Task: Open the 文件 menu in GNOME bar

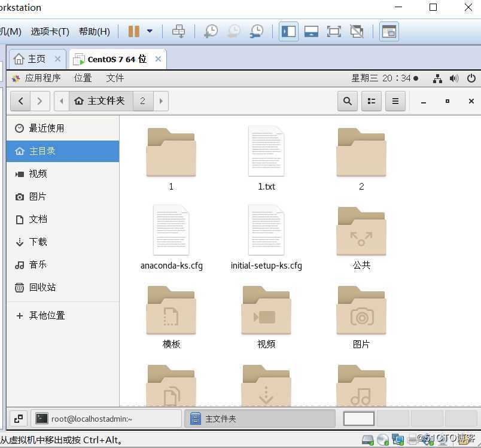Action: (x=115, y=78)
